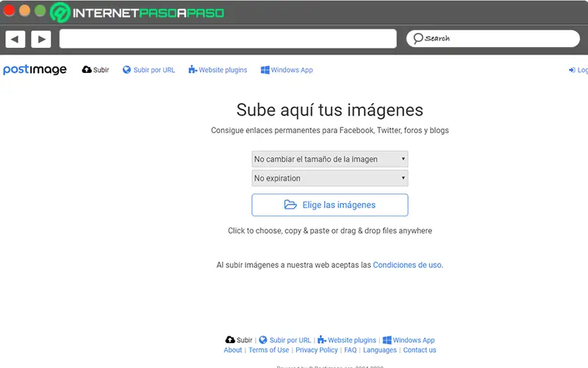The height and width of the screenshot is (368, 588).
Task: Click the footer globe icon
Action: click(x=263, y=340)
